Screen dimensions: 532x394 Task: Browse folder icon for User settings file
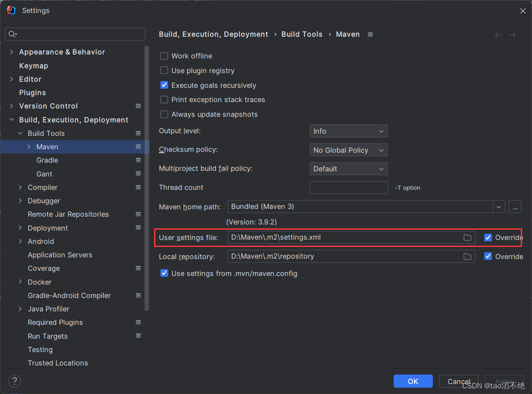pos(468,237)
